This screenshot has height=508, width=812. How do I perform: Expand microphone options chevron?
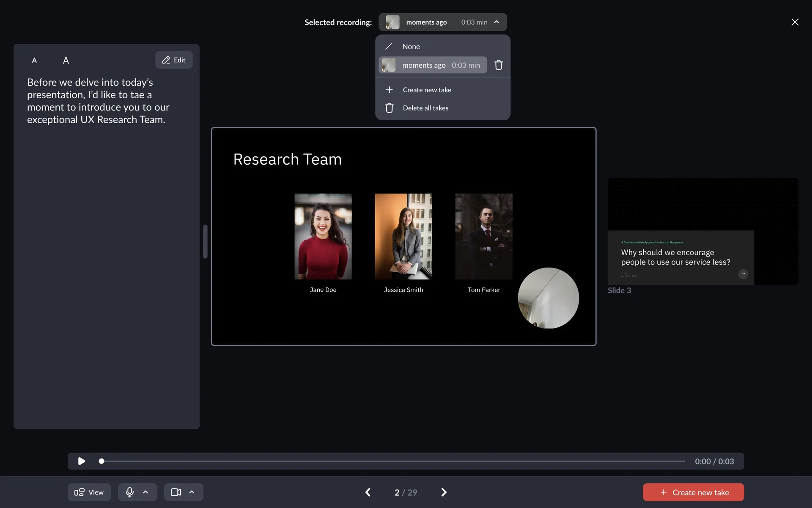click(145, 492)
